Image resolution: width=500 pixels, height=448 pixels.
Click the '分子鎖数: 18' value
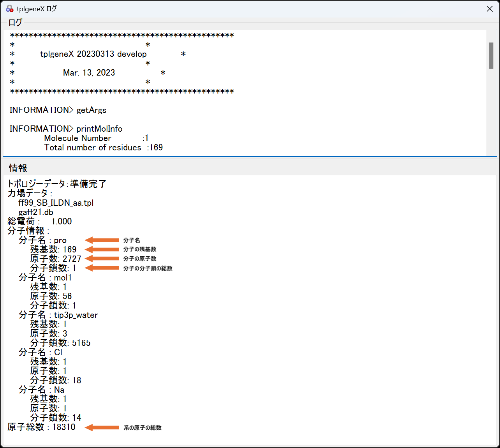56,380
